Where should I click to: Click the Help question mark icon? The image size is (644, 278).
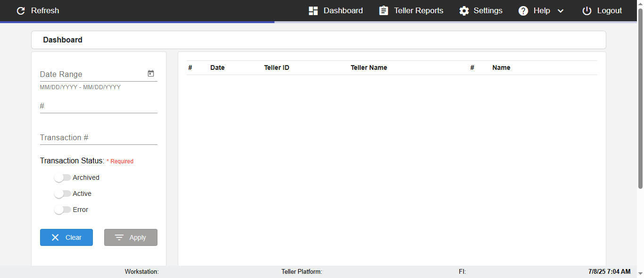click(523, 11)
